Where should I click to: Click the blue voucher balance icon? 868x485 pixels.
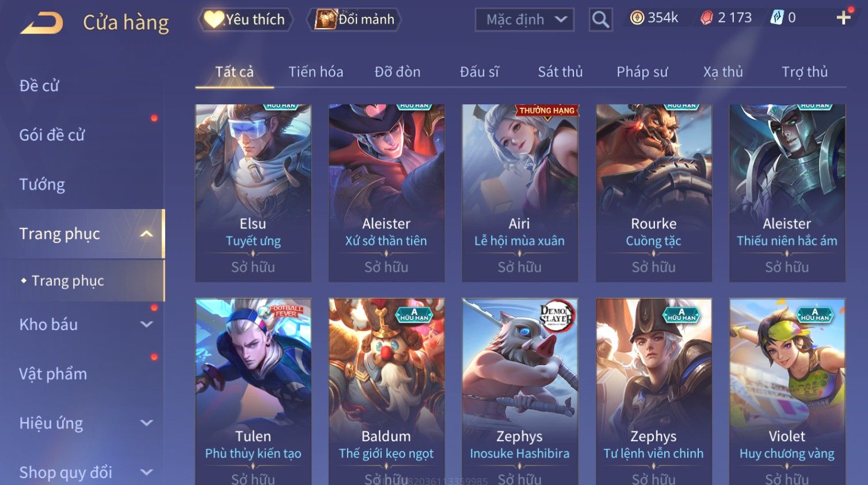coord(777,18)
